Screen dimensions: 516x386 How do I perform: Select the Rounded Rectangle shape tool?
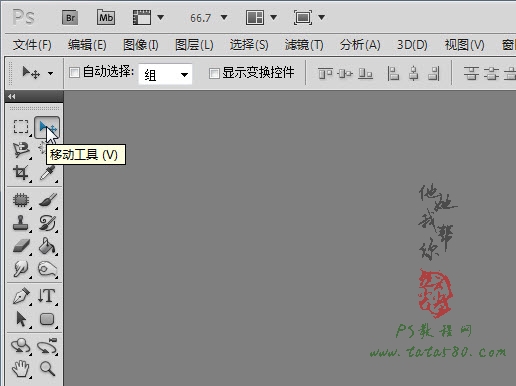47,319
